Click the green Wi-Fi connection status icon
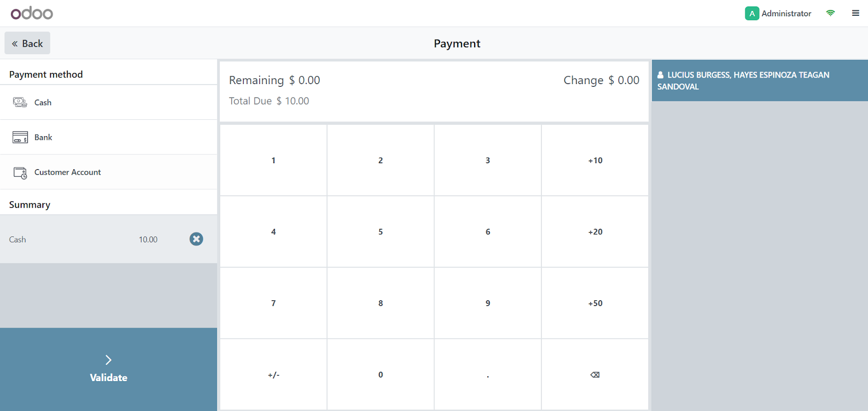 click(830, 13)
